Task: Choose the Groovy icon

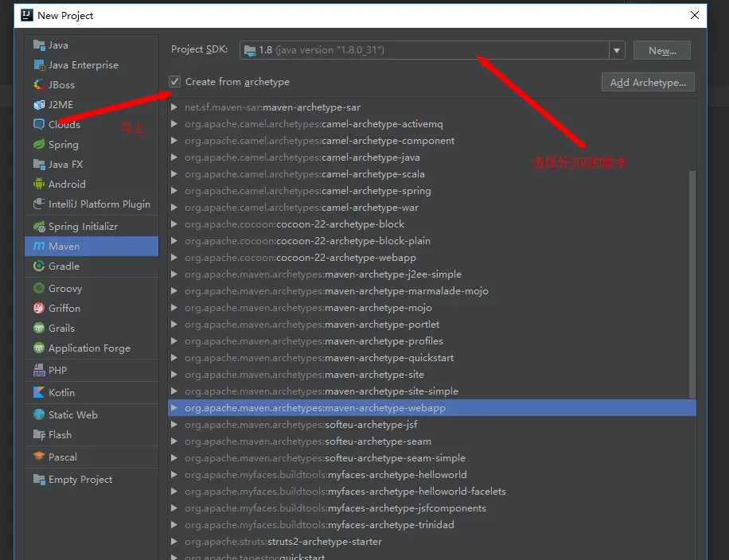Action: click(39, 288)
